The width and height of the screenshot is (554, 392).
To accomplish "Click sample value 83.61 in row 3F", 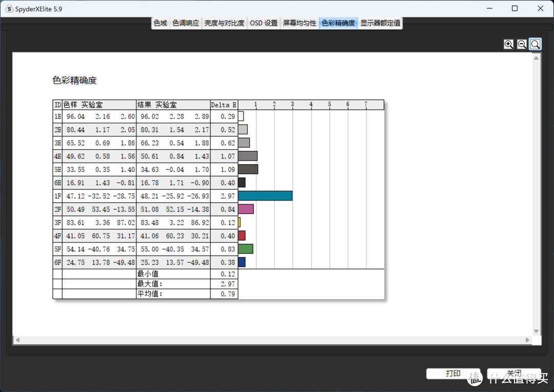I will click(x=75, y=223).
